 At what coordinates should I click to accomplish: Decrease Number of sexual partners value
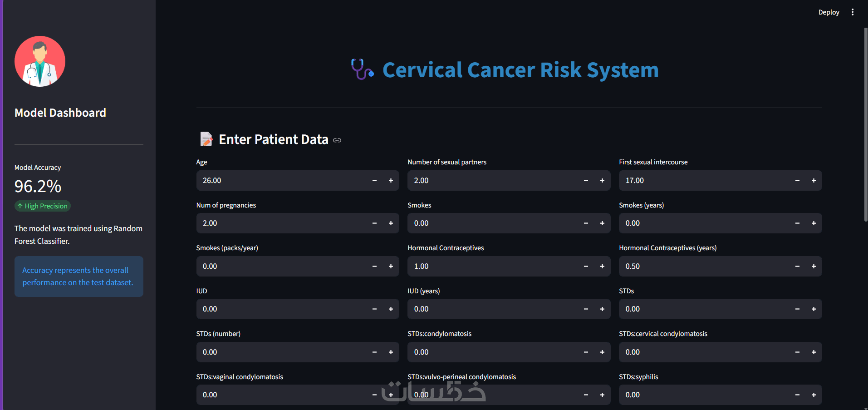586,181
